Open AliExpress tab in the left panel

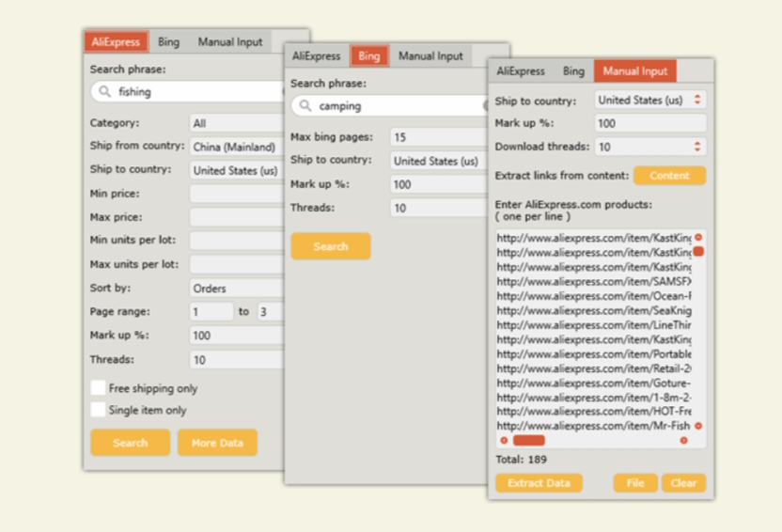[116, 42]
